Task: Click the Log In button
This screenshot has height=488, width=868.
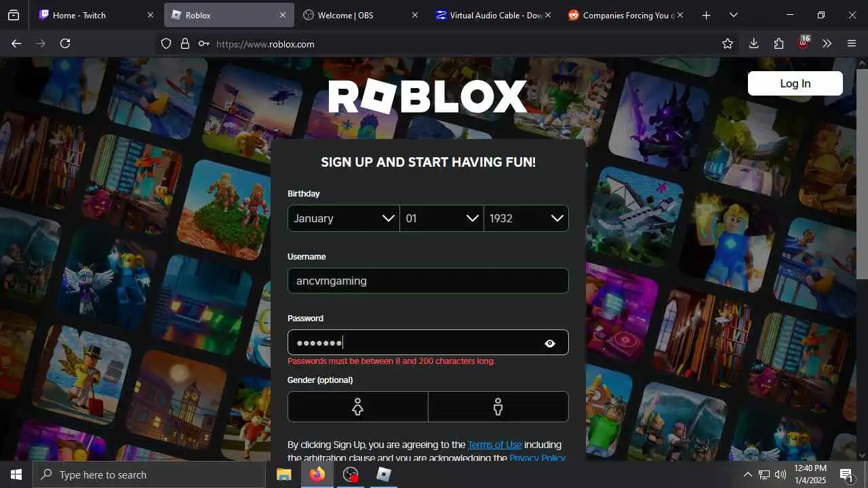Action: click(795, 83)
